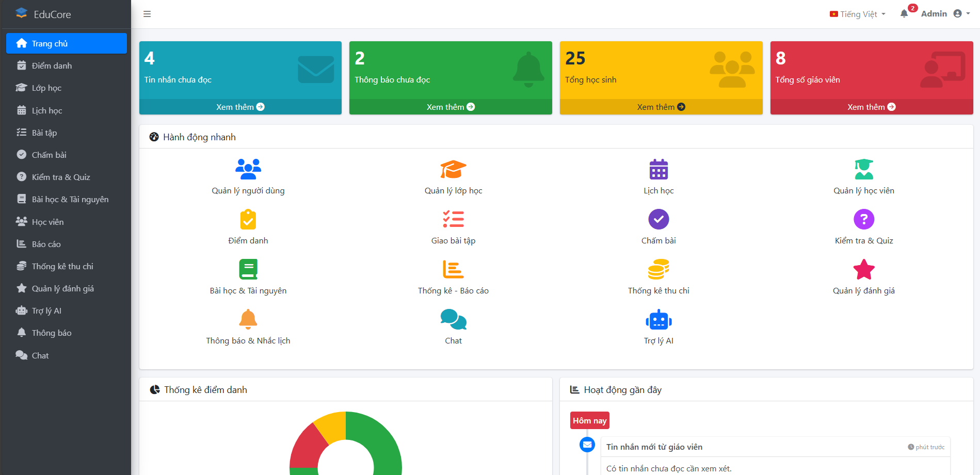Click Giao bài tập checklist icon

click(453, 219)
